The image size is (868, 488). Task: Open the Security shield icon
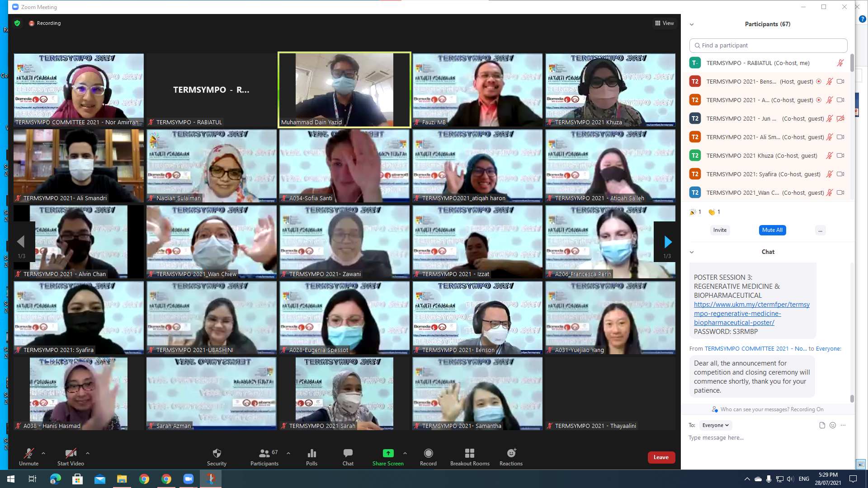217,453
